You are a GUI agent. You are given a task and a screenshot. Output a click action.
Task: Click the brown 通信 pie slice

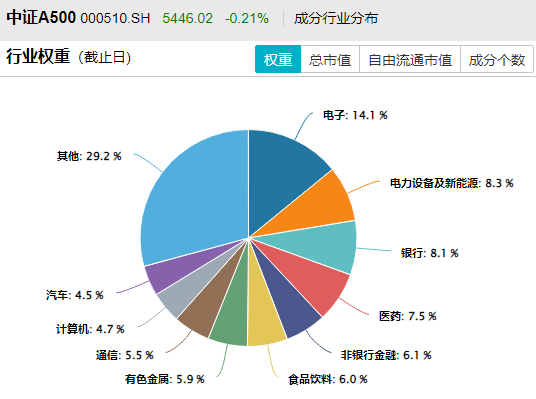[209, 301]
